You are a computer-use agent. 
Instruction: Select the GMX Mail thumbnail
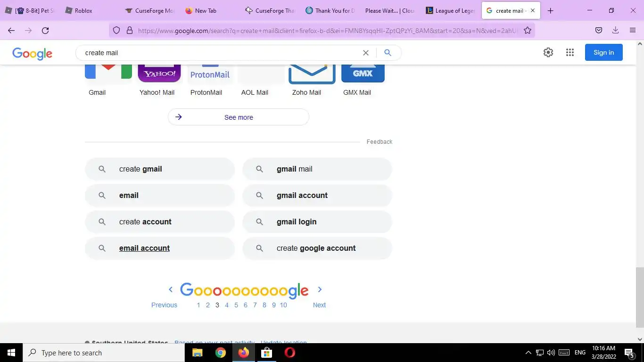[x=363, y=73]
